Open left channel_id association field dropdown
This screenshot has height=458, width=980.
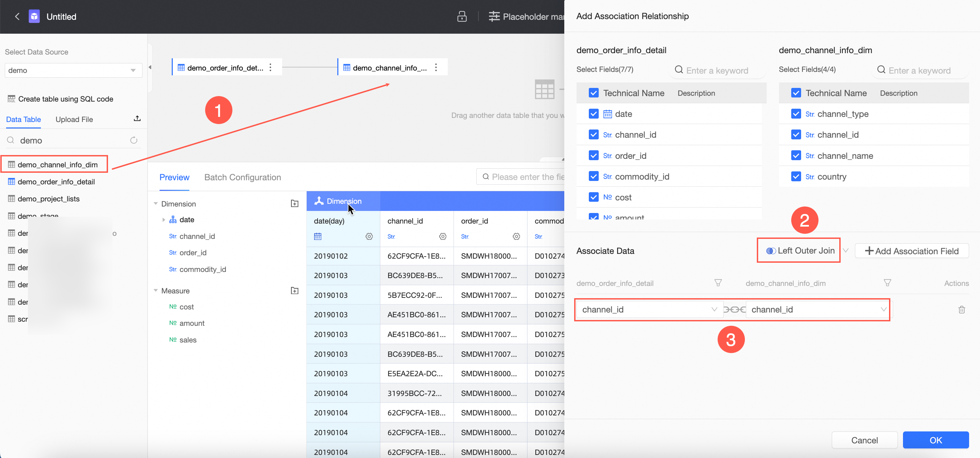(x=649, y=310)
